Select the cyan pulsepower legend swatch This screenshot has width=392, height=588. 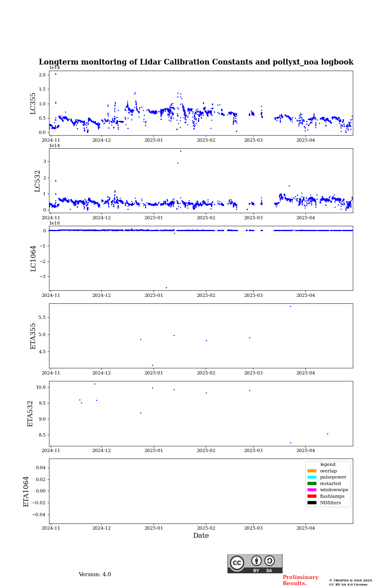coord(312,477)
